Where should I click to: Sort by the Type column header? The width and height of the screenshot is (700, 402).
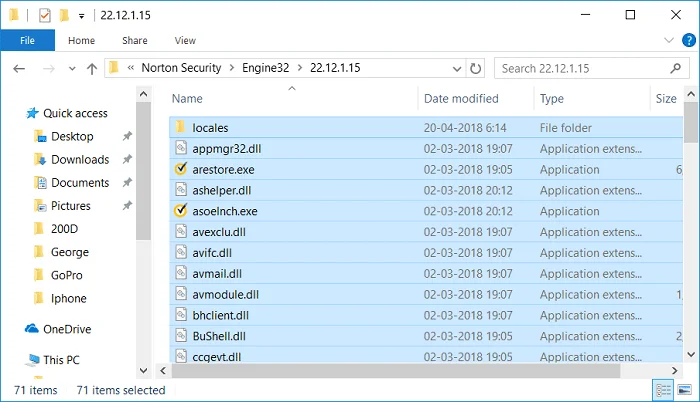[x=552, y=99]
